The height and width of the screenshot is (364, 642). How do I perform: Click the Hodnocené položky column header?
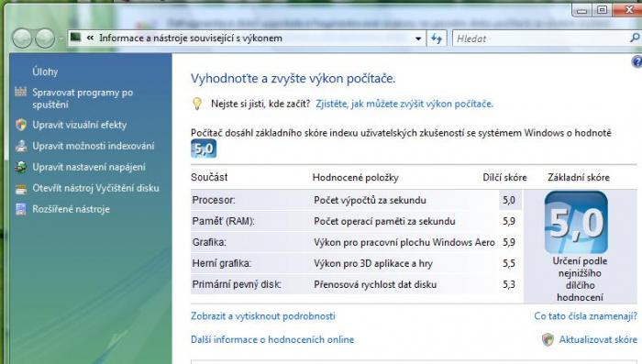point(356,178)
